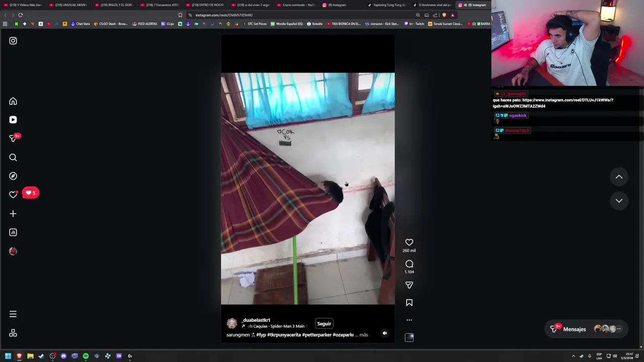Open the Meta apps grid icon
The width and height of the screenshot is (644, 362).
(x=13, y=333)
